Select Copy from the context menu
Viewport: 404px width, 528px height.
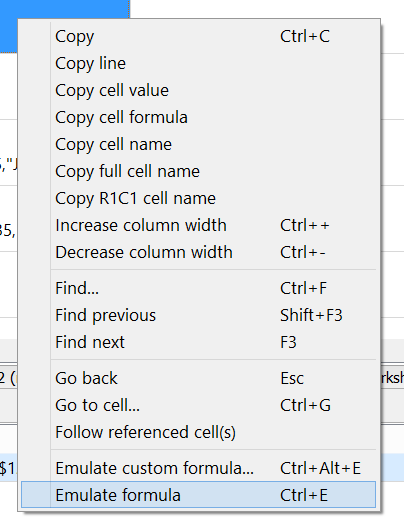pyautogui.click(x=198, y=36)
